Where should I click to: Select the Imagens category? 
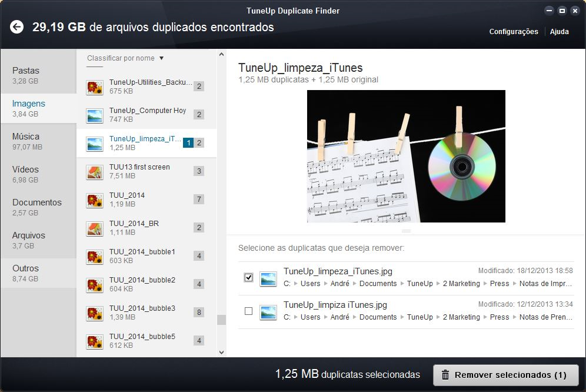click(x=38, y=108)
